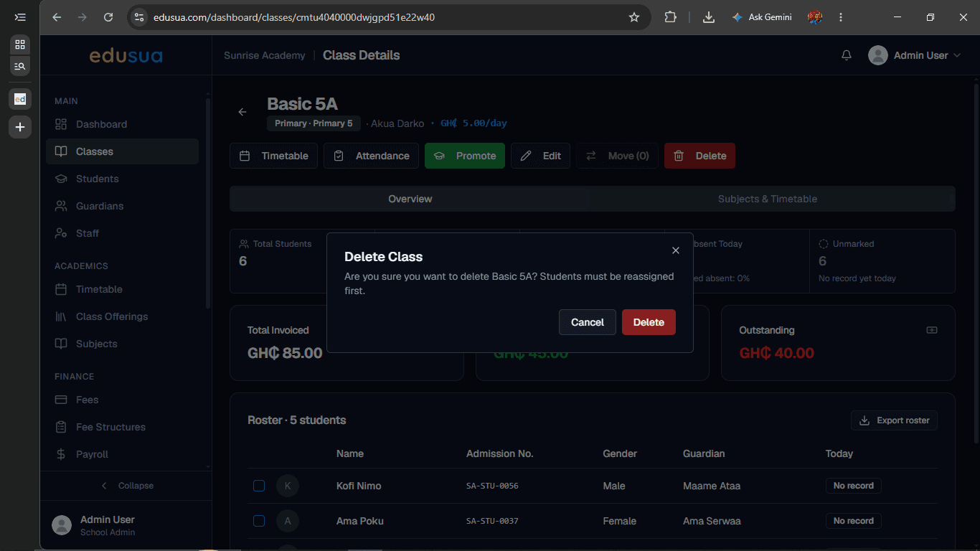This screenshot has width=980, height=551.
Task: Bookmark this page with the star icon
Action: 634,17
